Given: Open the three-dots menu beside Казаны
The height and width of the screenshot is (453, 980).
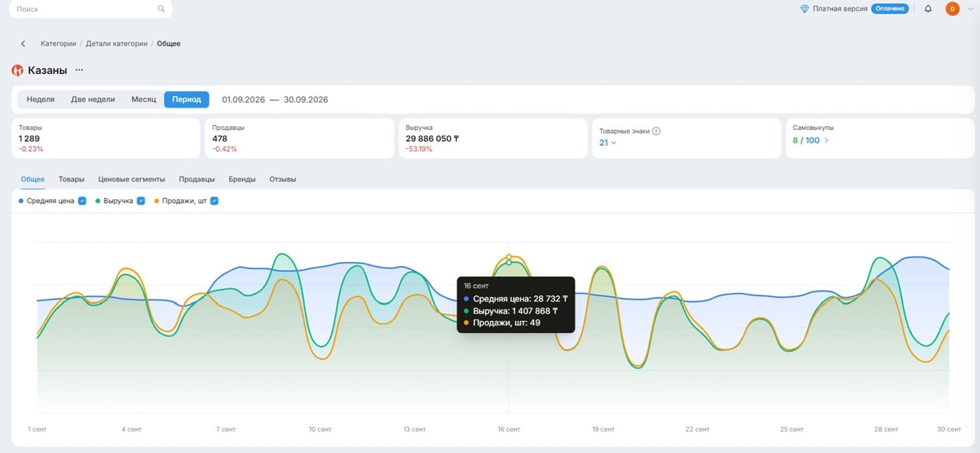Looking at the screenshot, I should [79, 70].
